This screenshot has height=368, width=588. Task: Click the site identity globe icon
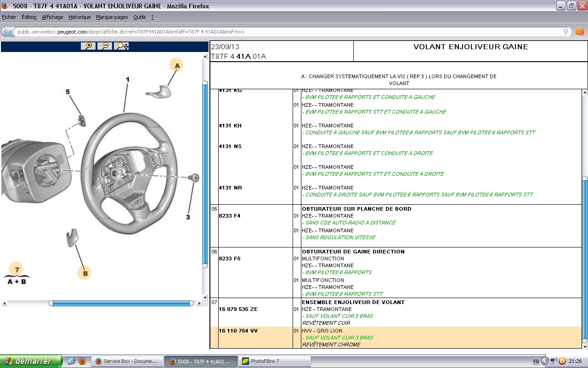(8, 32)
